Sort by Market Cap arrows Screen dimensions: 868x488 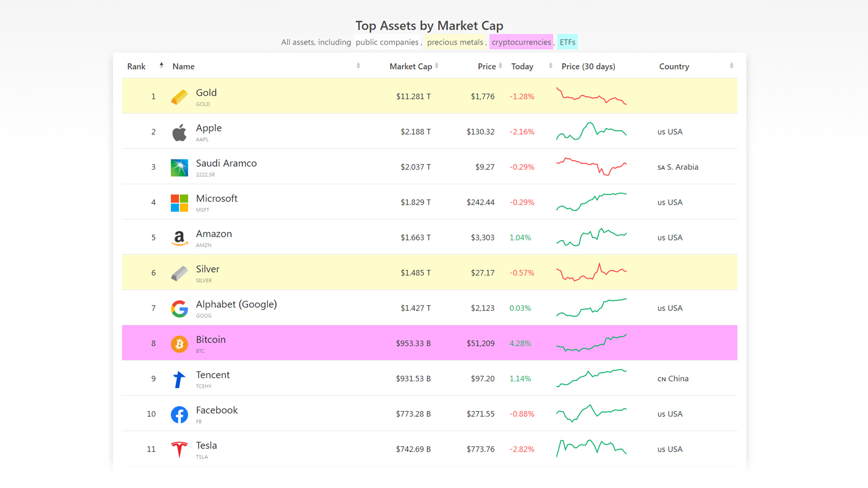437,66
